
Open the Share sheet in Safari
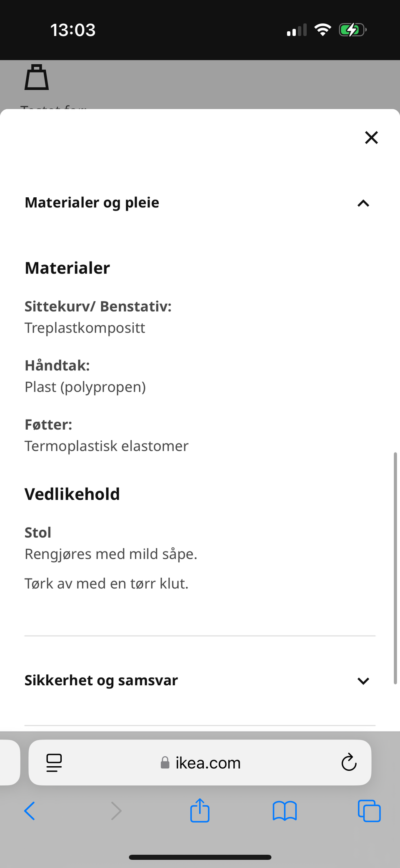click(x=200, y=810)
